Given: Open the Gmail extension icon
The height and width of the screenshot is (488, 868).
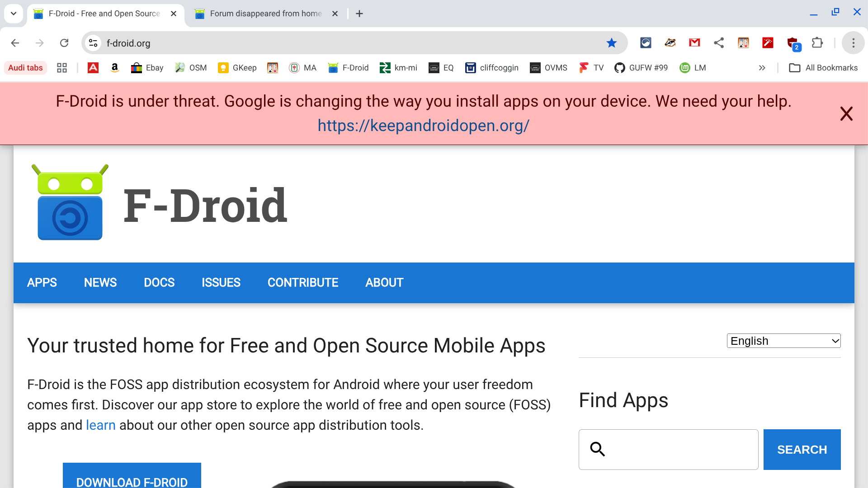Looking at the screenshot, I should click(694, 43).
